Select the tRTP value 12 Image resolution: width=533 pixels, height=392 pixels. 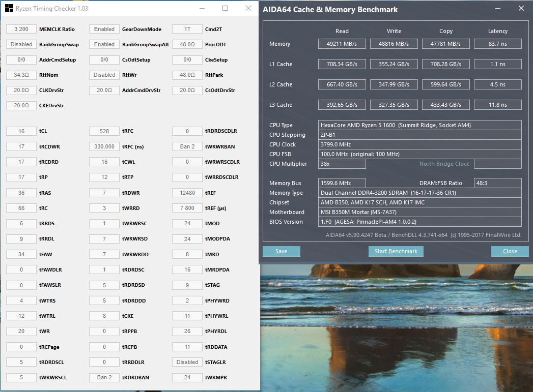tap(104, 177)
